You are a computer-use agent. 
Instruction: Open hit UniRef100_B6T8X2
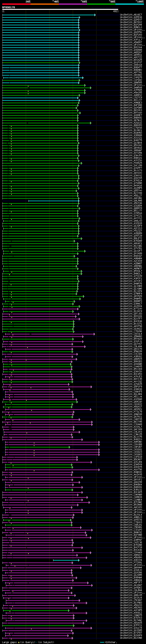[131, 22]
